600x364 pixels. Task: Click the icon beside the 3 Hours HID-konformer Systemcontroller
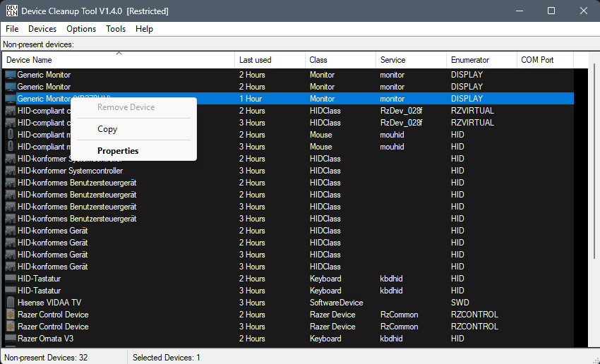point(11,171)
